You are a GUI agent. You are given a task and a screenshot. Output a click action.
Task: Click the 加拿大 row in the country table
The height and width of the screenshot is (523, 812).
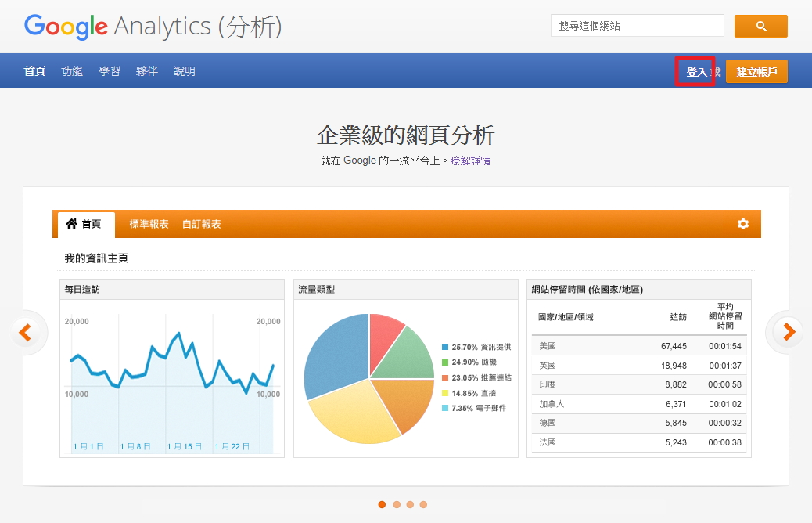pyautogui.click(x=639, y=404)
